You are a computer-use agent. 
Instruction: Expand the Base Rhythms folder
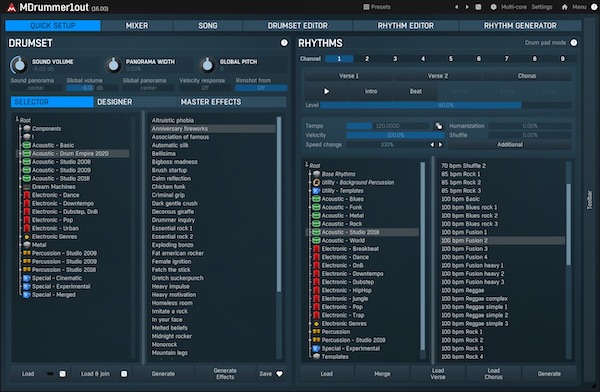coord(310,174)
